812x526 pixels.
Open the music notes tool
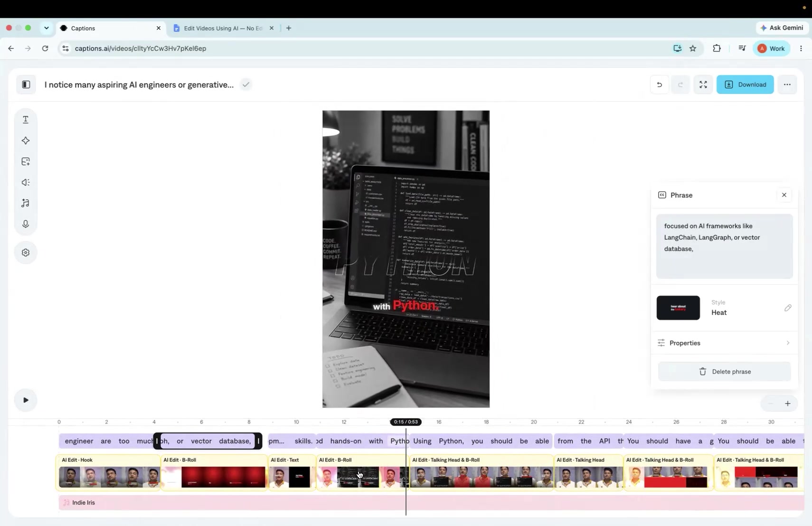26,203
